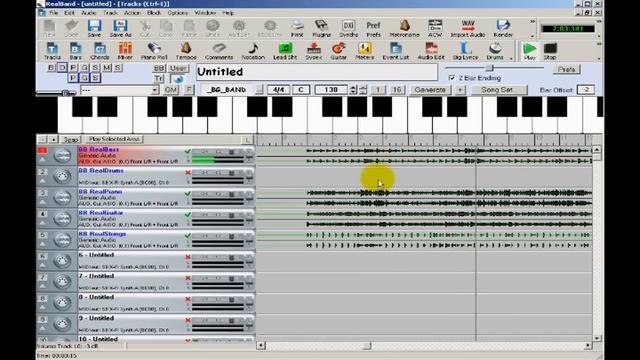Open the Block menu
Image resolution: width=640 pixels, height=360 pixels.
[154, 13]
